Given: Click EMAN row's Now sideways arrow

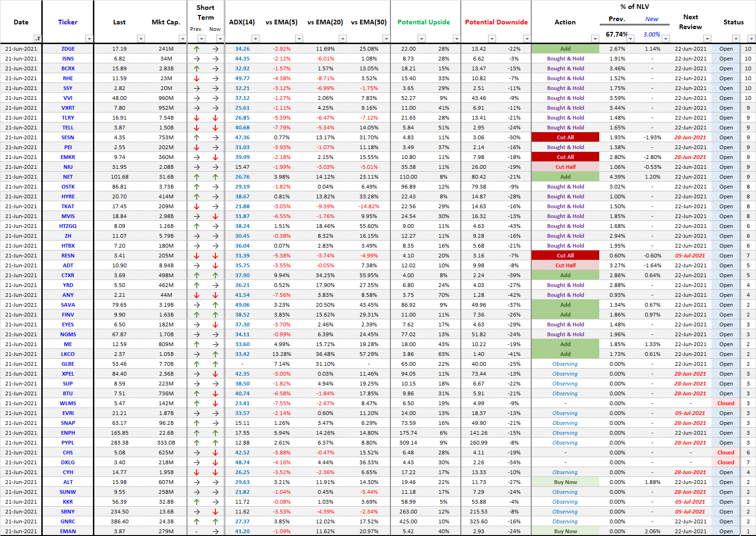Looking at the screenshot, I should (x=215, y=531).
